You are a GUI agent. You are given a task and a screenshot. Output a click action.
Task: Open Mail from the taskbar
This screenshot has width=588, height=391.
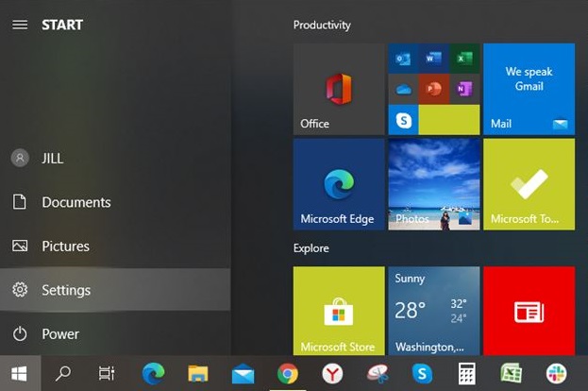(243, 373)
